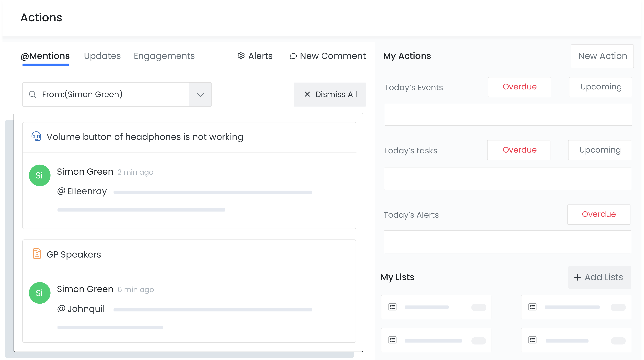Image resolution: width=644 pixels, height=360 pixels.
Task: Switch to the Engagements tab
Action: click(x=164, y=56)
